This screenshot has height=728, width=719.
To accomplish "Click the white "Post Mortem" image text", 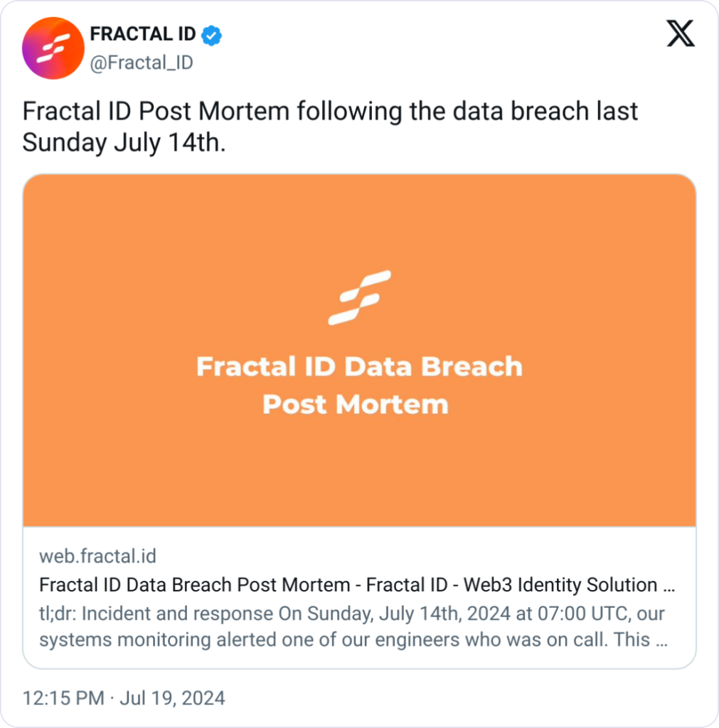I will coord(356,405).
